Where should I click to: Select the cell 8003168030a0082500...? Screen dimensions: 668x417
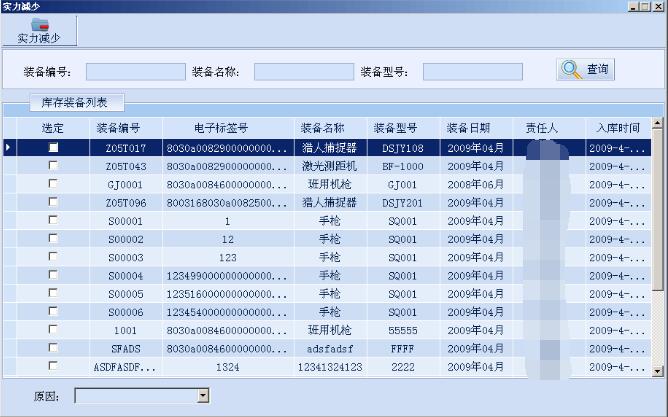(x=228, y=203)
